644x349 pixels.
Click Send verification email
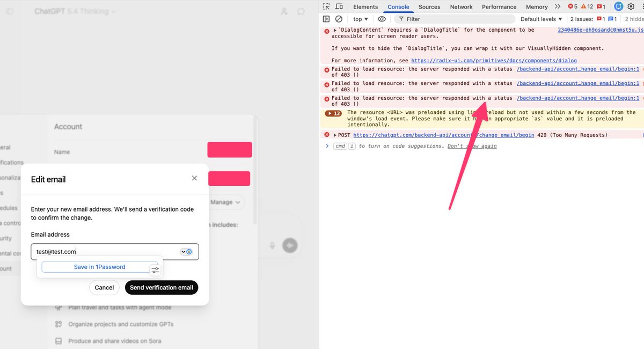click(162, 288)
